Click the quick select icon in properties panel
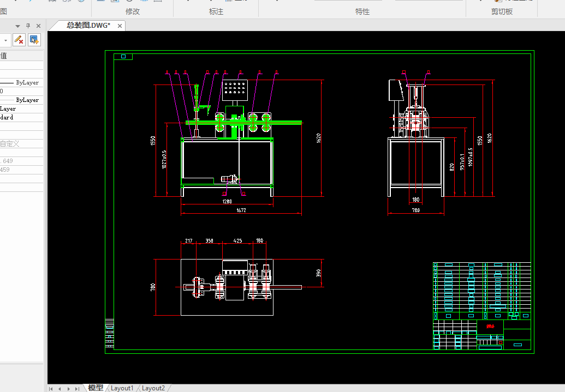565x392 pixels. (x=34, y=40)
